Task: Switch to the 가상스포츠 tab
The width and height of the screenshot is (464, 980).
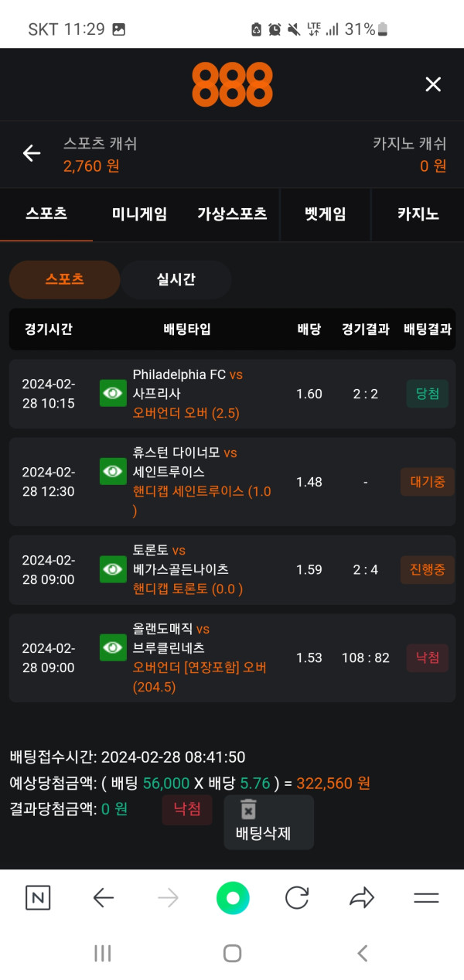Action: pyautogui.click(x=232, y=214)
